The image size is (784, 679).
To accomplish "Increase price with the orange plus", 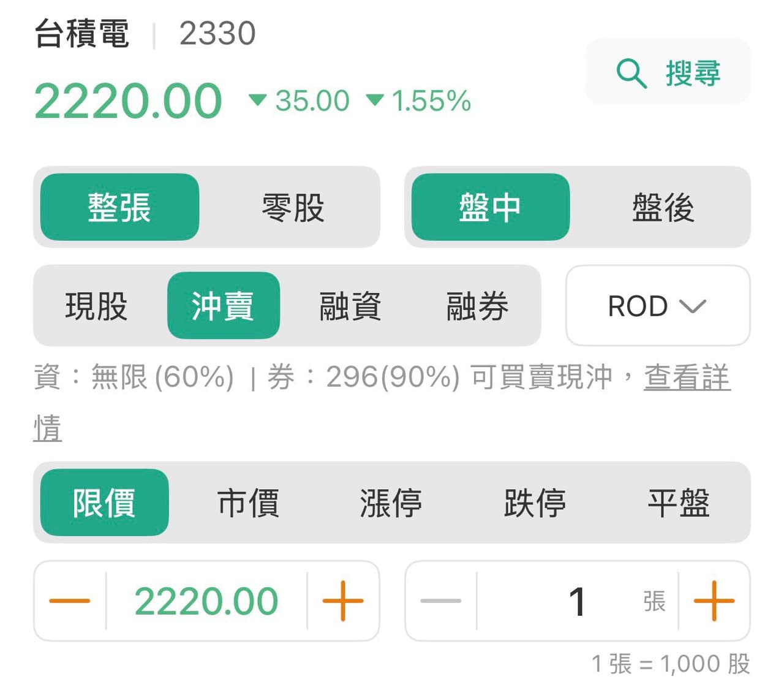I will pos(343,601).
